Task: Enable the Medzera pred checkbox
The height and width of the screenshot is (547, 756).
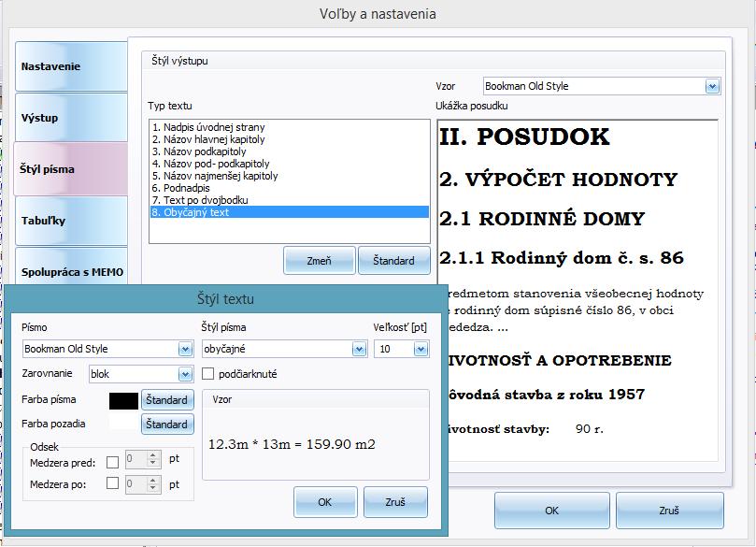Action: pos(112,463)
